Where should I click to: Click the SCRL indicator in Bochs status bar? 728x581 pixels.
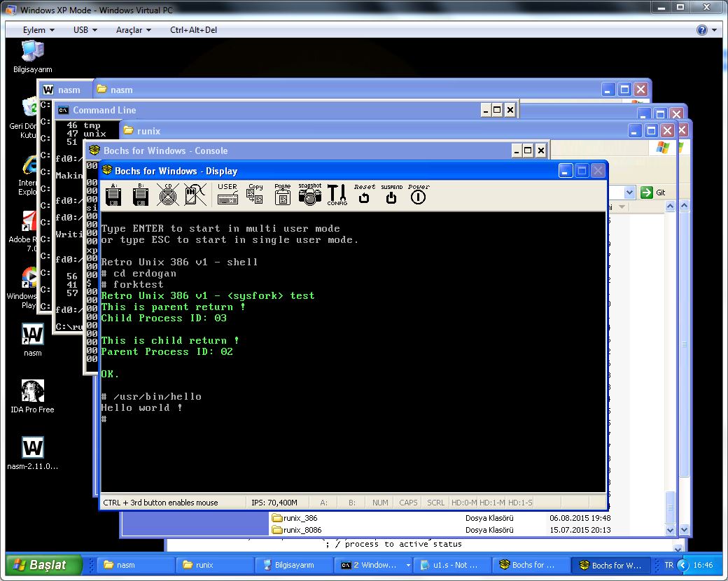pyautogui.click(x=435, y=503)
